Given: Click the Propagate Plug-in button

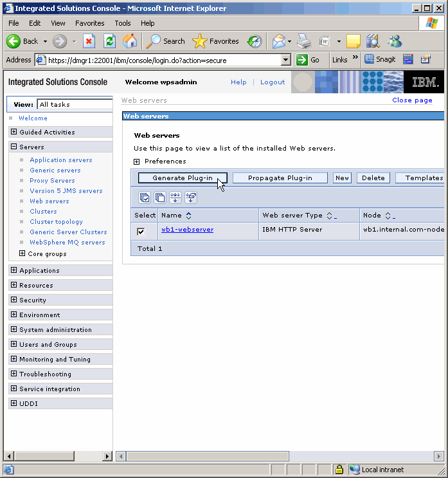Looking at the screenshot, I should pos(280,178).
